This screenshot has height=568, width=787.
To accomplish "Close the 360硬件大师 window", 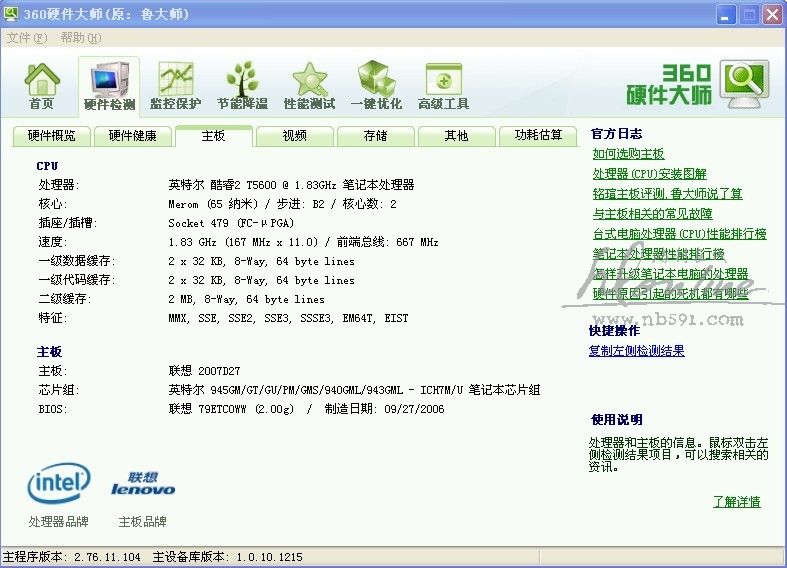I will point(773,14).
